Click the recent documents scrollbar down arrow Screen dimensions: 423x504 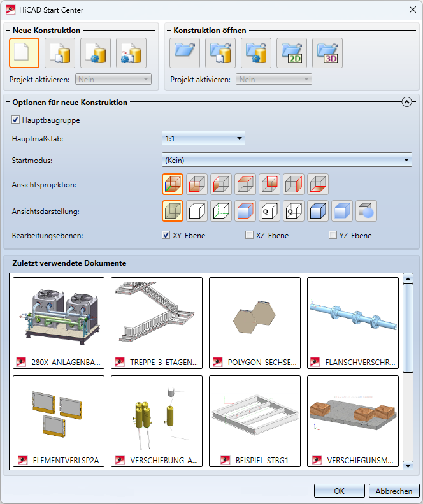coord(408,466)
